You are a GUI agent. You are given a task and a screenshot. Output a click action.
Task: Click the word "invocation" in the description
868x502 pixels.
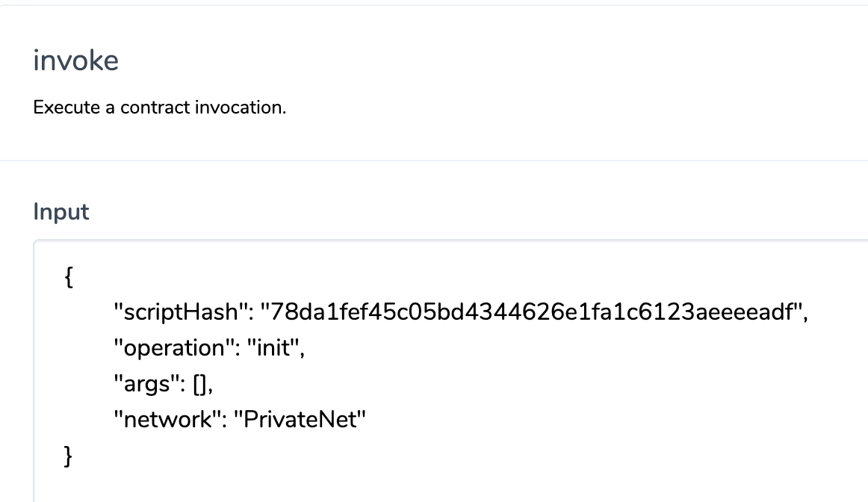[239, 108]
